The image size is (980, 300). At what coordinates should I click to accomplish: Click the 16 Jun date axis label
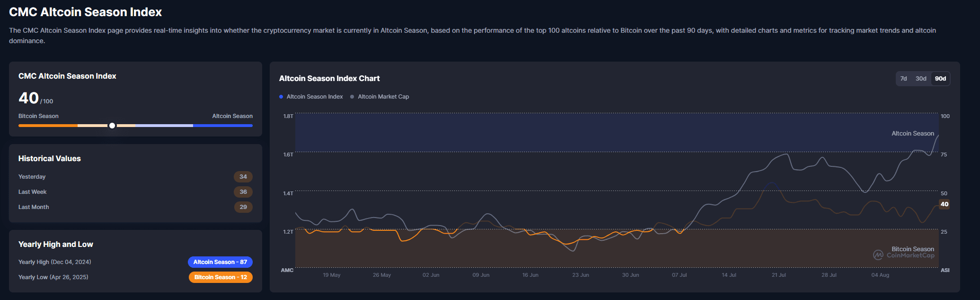click(x=530, y=275)
